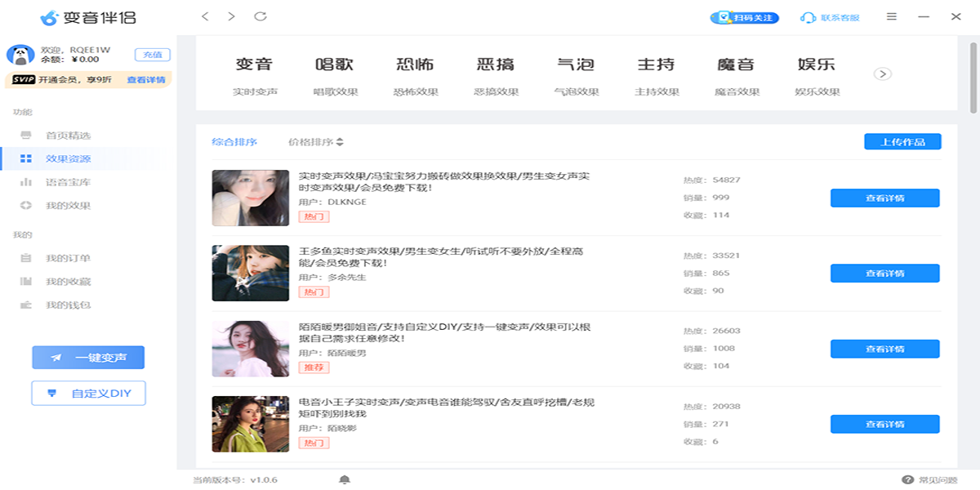The height and width of the screenshot is (490, 980).
Task: Open title 实时变声效果/冯宝宝努力搬砖
Action: (x=444, y=181)
